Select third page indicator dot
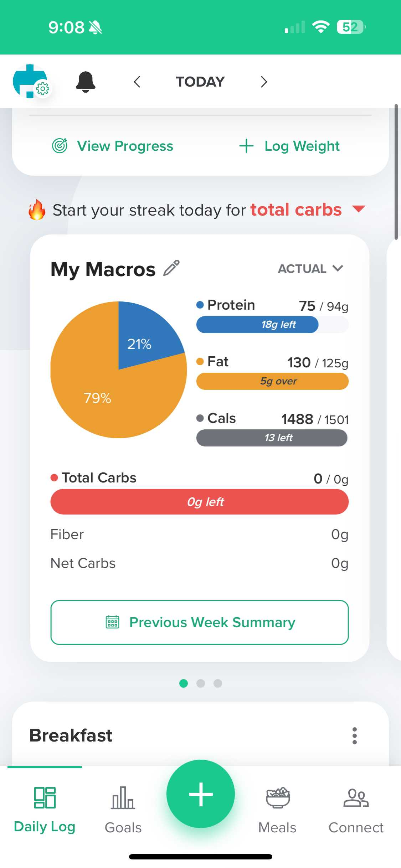Image resolution: width=401 pixels, height=868 pixels. 218,683
